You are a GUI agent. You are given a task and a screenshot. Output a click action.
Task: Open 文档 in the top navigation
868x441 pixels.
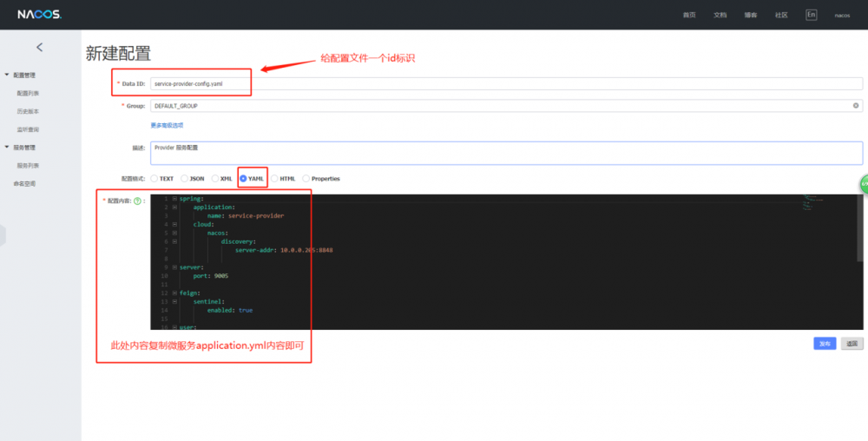click(x=720, y=15)
